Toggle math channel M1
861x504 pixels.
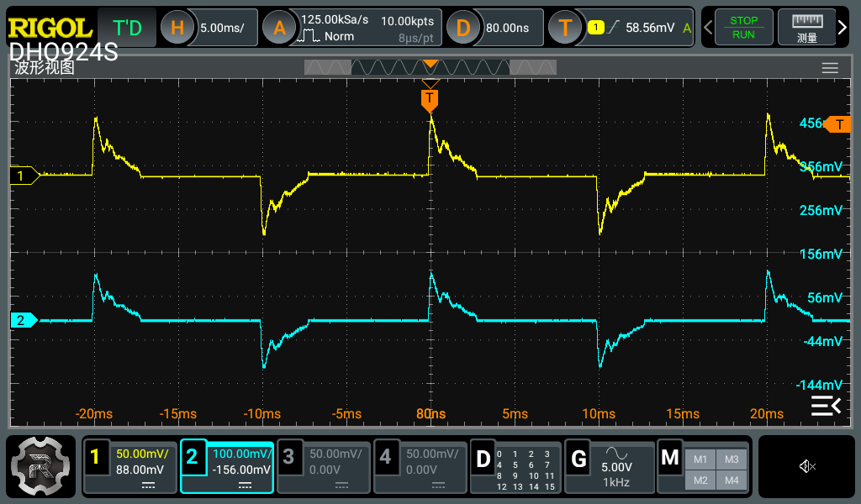click(x=700, y=459)
